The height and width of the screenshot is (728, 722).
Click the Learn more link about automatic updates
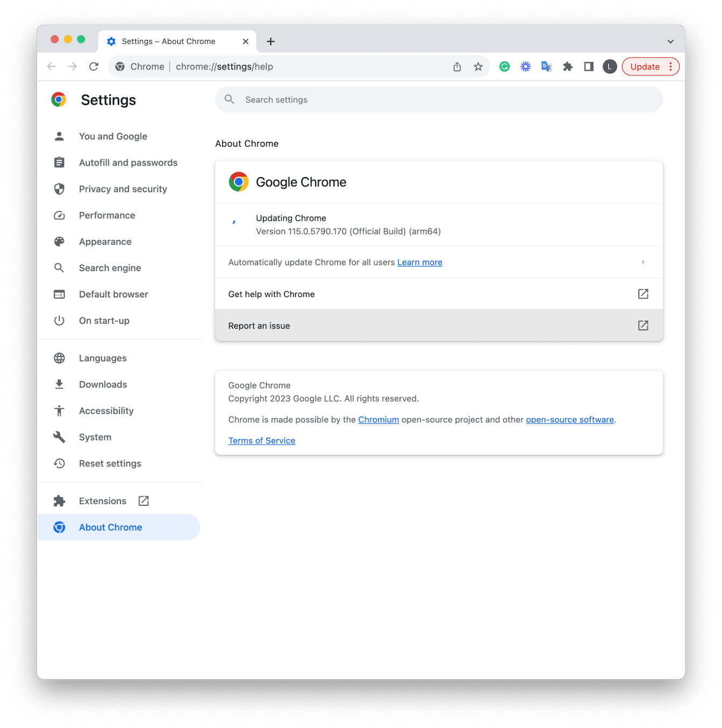(x=419, y=262)
